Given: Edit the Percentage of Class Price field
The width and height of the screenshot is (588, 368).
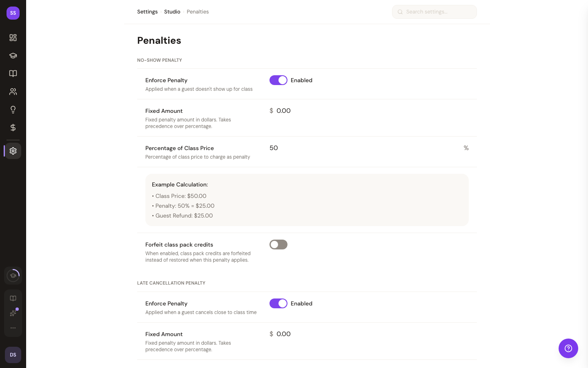Looking at the screenshot, I should [363, 148].
